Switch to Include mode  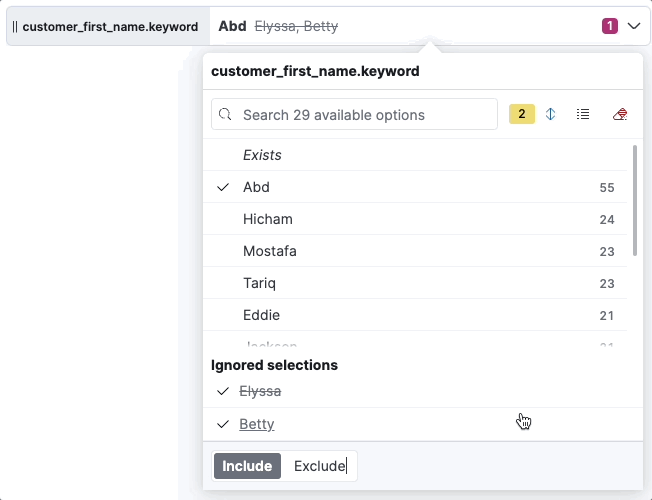tap(247, 466)
